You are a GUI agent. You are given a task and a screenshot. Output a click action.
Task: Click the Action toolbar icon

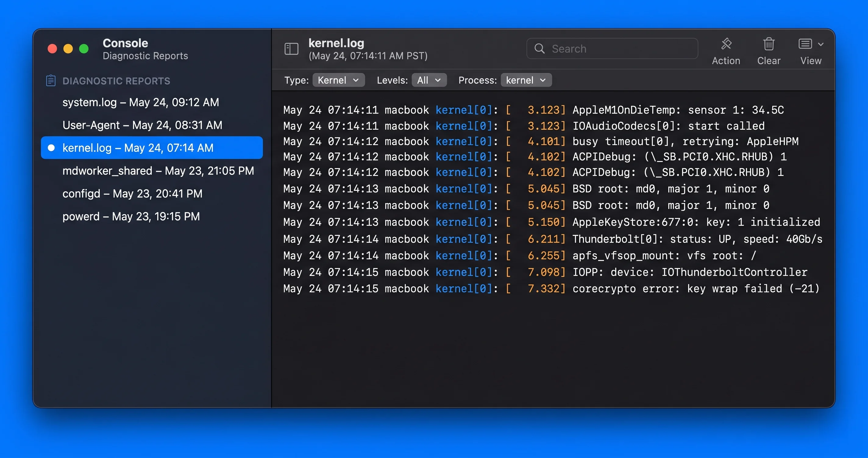[x=726, y=44]
